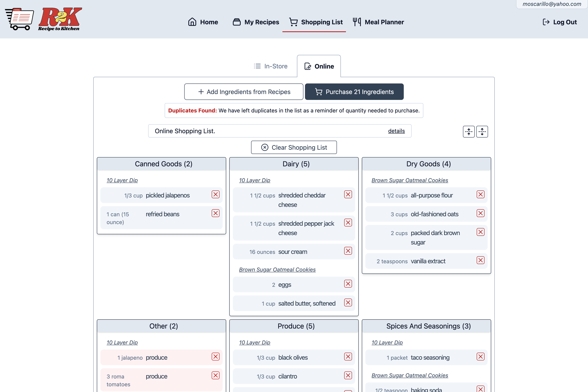Viewport: 588px width, 392px height.
Task: Click the expand all categories icon
Action: coord(482,131)
